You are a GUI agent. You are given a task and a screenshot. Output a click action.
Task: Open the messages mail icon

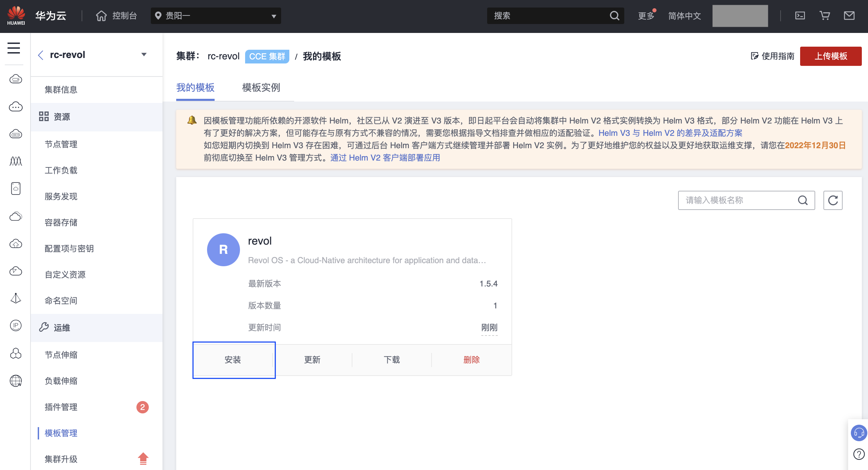tap(849, 16)
